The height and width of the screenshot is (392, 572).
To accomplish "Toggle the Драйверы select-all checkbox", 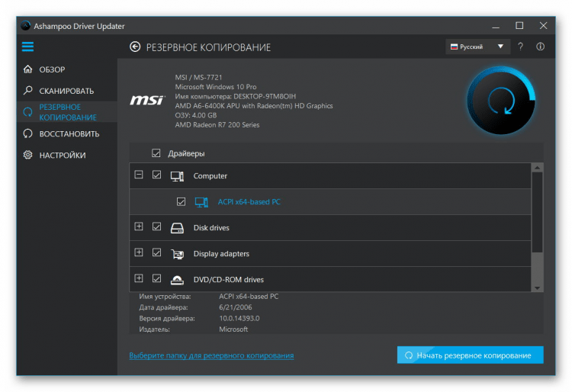I will click(156, 153).
